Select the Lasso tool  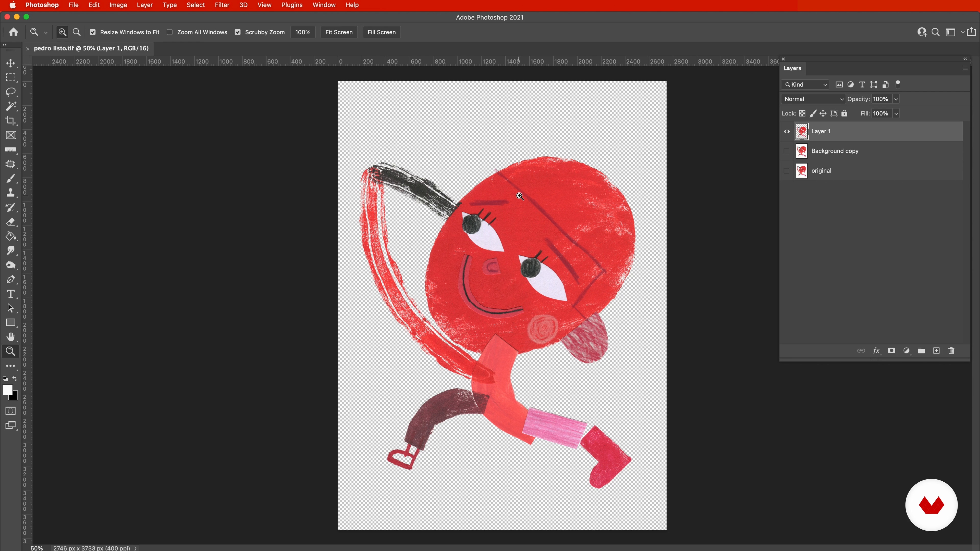[x=11, y=92]
